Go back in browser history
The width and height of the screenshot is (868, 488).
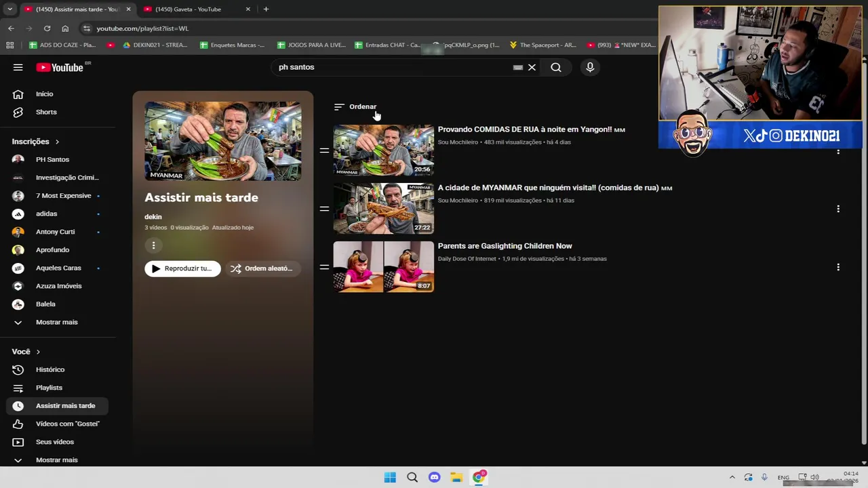11,28
